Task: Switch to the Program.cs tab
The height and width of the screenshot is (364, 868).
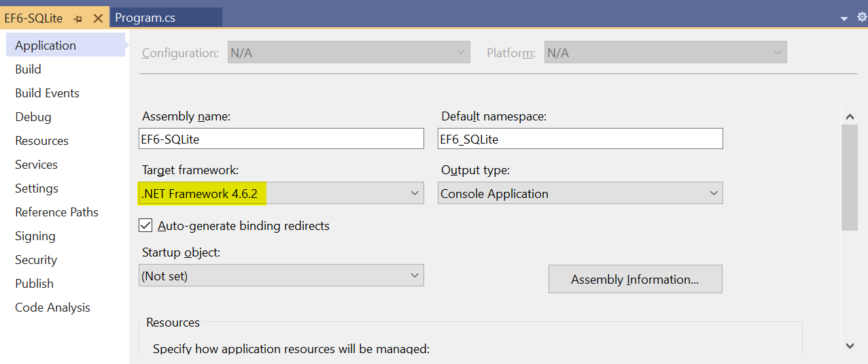Action: click(x=166, y=18)
